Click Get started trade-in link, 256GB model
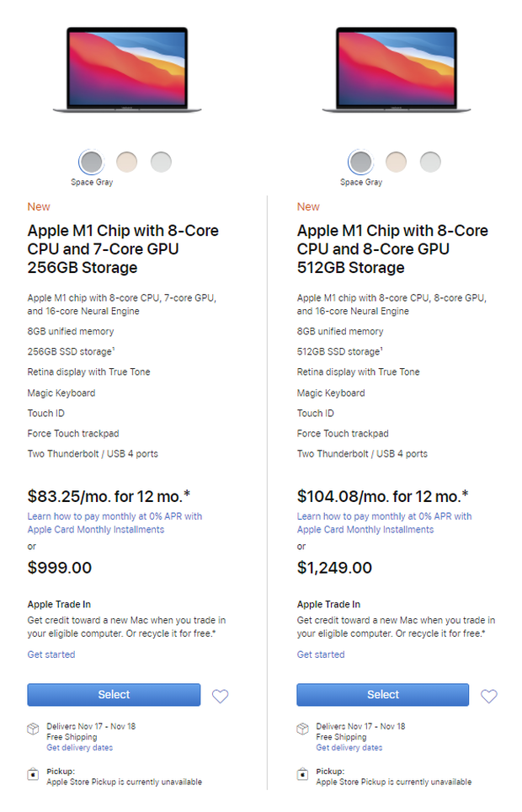 tap(51, 654)
